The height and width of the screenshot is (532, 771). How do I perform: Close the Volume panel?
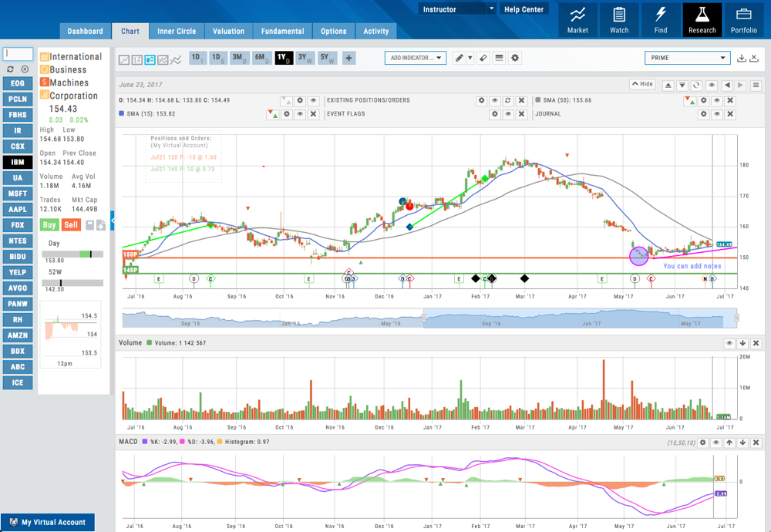756,343
